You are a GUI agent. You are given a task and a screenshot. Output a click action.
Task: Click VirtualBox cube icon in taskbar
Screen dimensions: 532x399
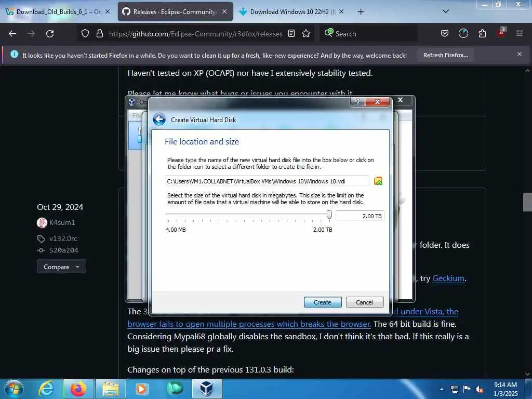tap(206, 389)
